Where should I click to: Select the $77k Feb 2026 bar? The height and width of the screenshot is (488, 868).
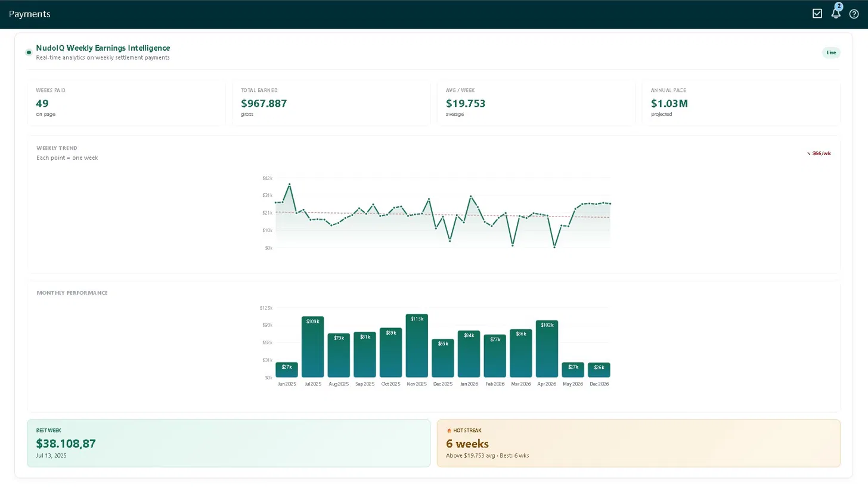point(495,356)
